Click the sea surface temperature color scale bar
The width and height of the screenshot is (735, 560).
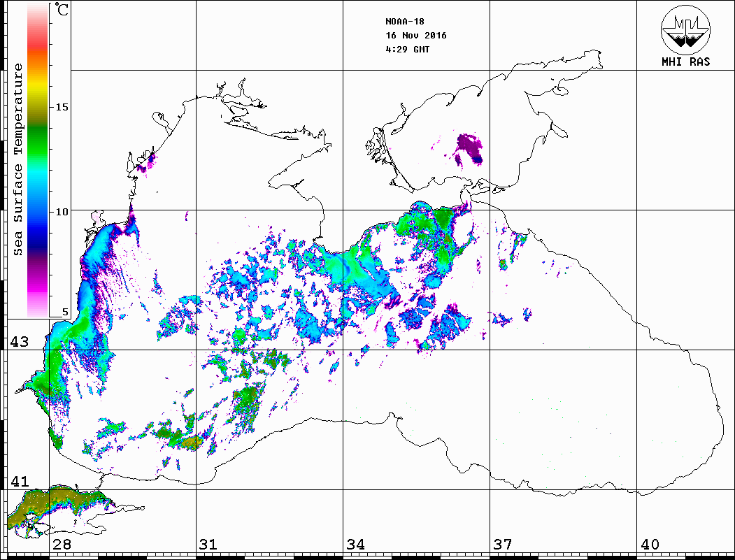pos(38,160)
